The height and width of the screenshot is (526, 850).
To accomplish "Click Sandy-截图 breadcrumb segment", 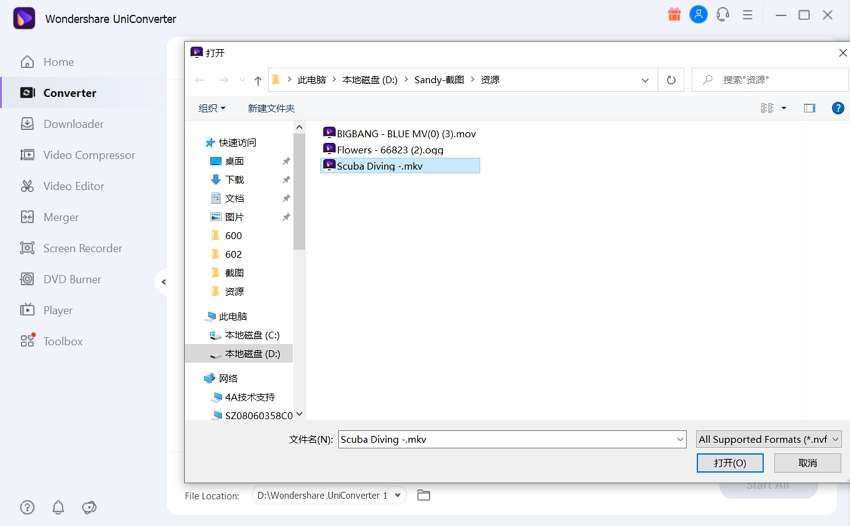I will (439, 80).
